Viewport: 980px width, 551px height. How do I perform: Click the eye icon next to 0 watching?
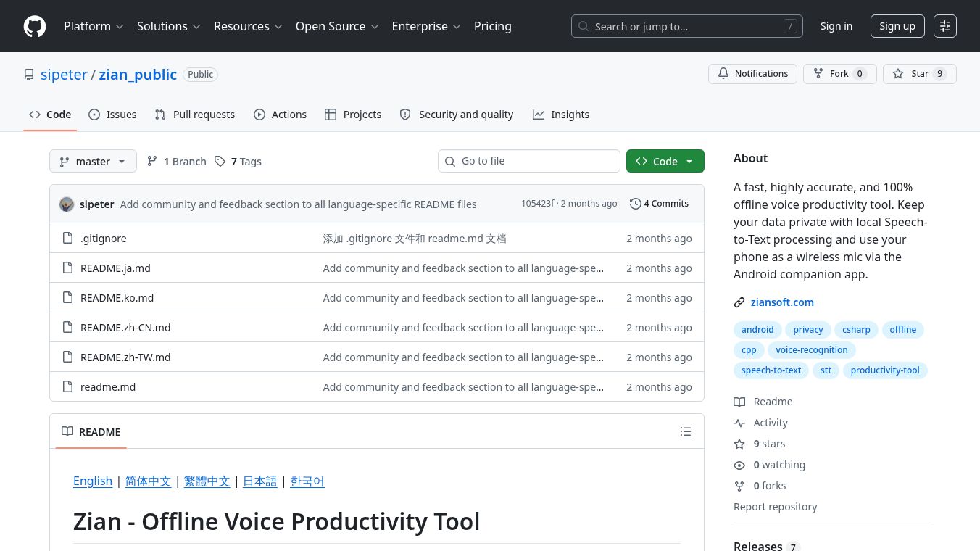[739, 465]
